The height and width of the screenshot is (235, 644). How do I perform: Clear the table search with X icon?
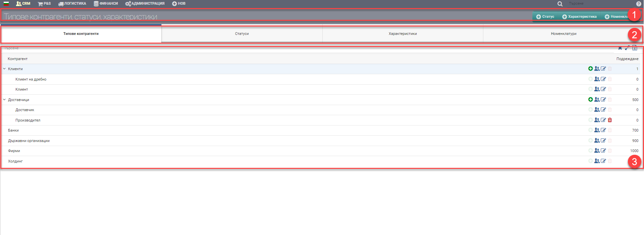click(x=620, y=48)
